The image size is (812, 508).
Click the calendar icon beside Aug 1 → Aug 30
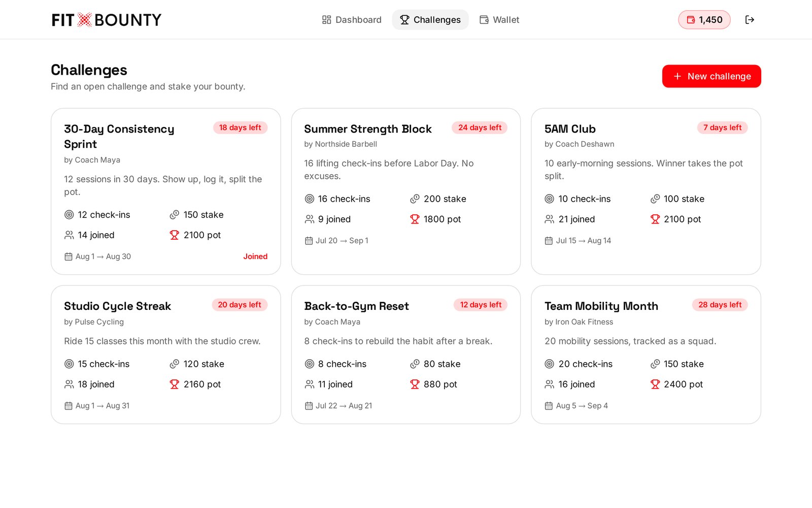(x=69, y=257)
